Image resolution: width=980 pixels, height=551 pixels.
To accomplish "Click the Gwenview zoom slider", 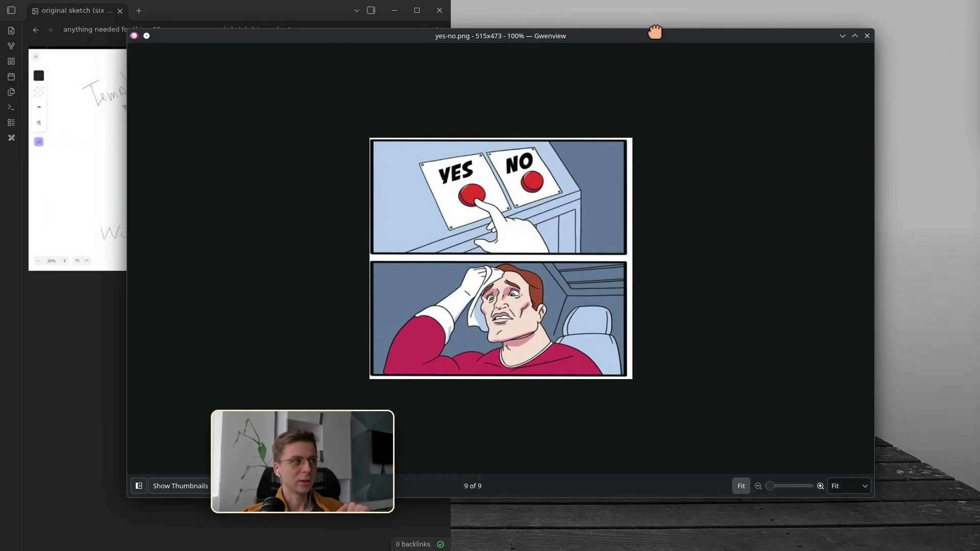I will tap(789, 486).
